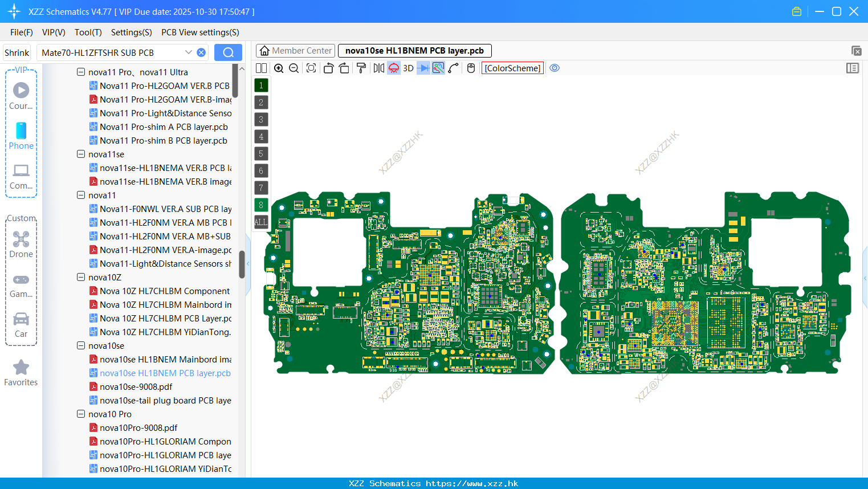Clear the search field text

click(x=201, y=52)
